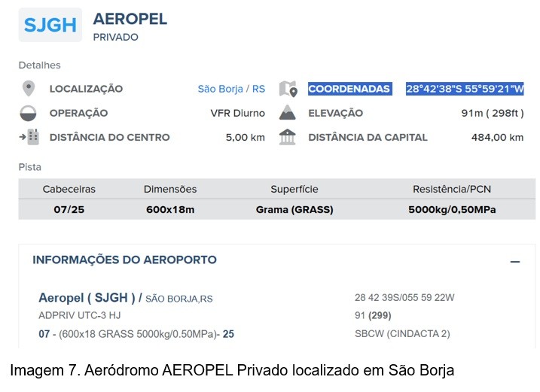Click the map coordinates icon
Screen dimensions: 540x392
tap(288, 89)
